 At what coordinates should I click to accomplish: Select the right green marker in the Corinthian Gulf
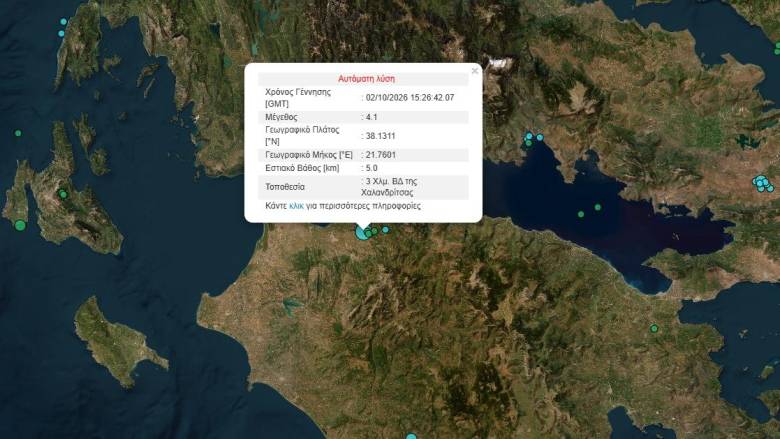(x=598, y=207)
